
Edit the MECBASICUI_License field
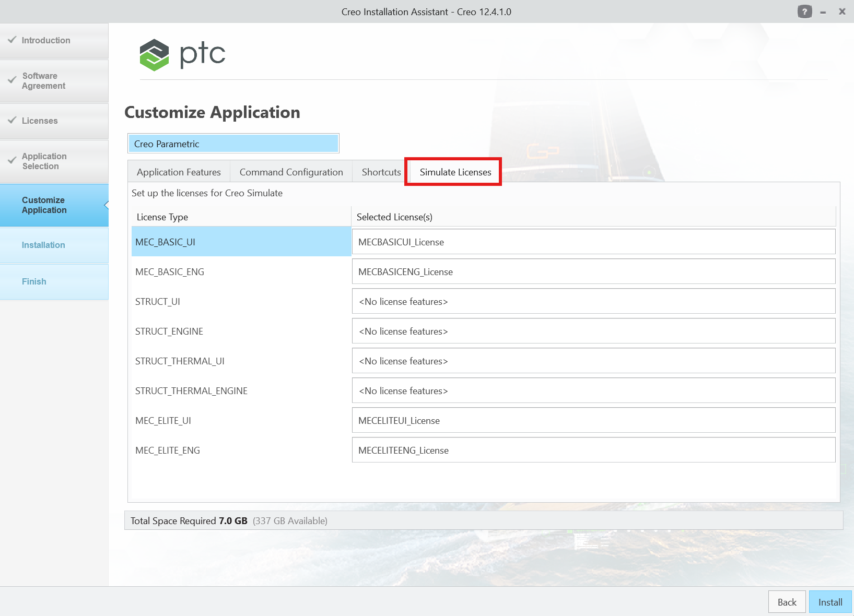(594, 242)
